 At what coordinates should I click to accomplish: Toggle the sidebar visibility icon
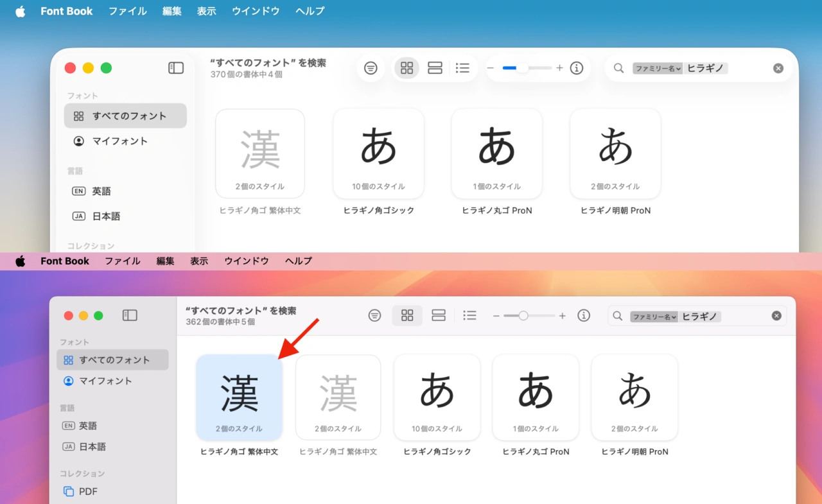(175, 67)
